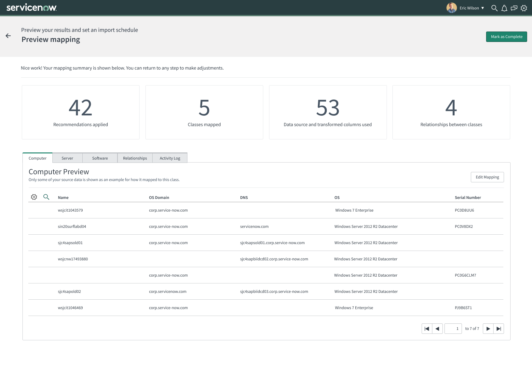This screenshot has height=392, width=532.
Task: Click the servicenow.com DNS cell
Action: pyautogui.click(x=254, y=227)
